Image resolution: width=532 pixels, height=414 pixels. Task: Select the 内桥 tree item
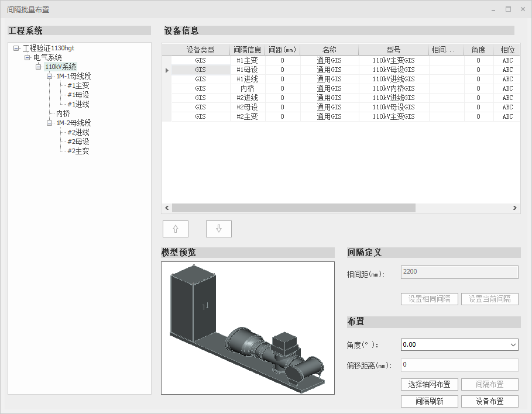(63, 113)
